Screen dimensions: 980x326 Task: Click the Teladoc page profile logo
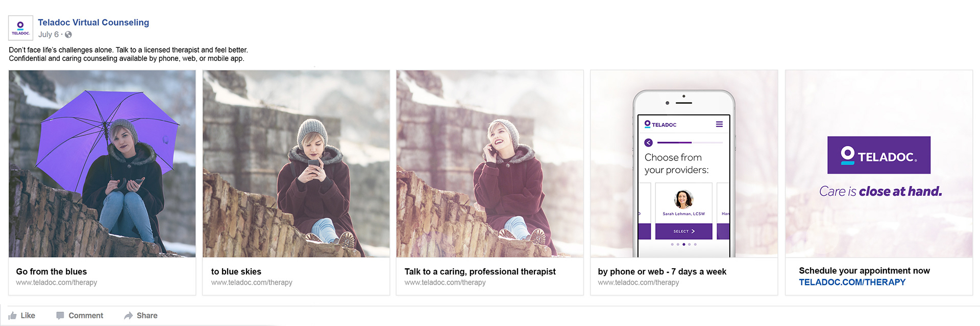pyautogui.click(x=20, y=28)
